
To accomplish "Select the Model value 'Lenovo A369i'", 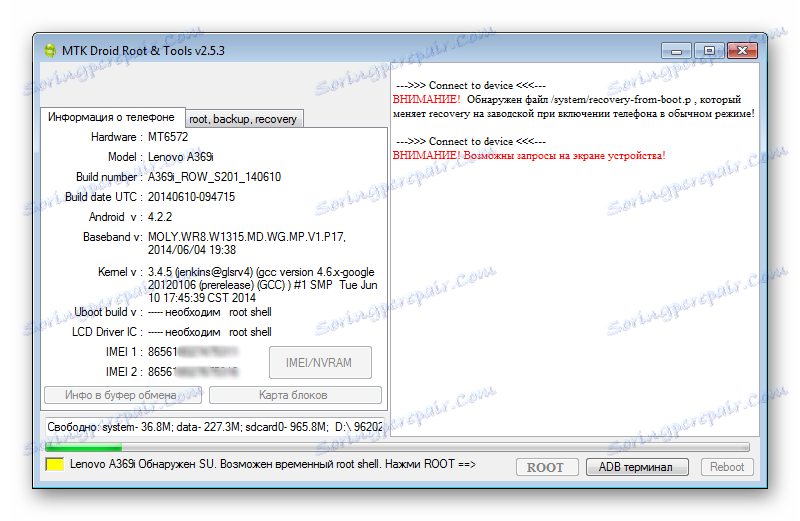I will tap(181, 157).
